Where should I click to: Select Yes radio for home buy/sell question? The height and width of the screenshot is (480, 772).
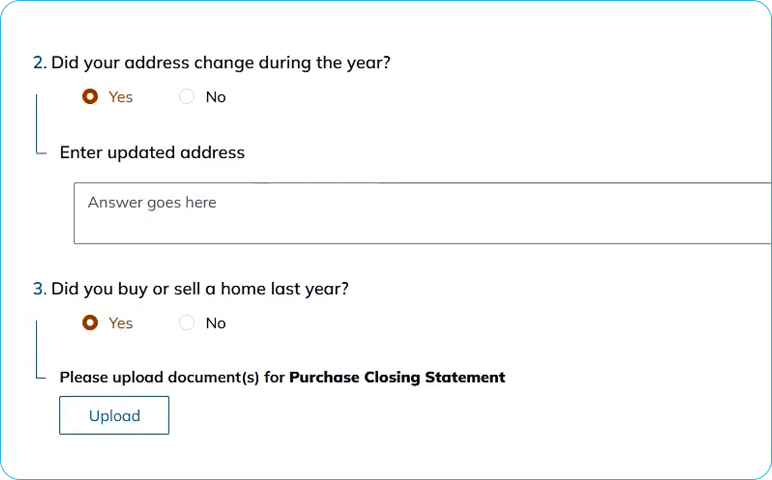pyautogui.click(x=90, y=323)
